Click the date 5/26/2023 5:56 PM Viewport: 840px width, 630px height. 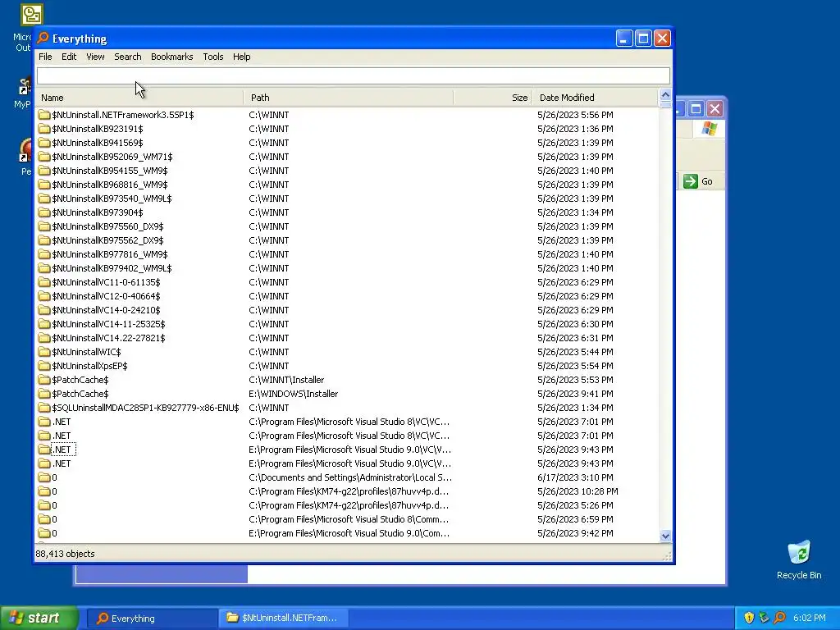pos(575,115)
